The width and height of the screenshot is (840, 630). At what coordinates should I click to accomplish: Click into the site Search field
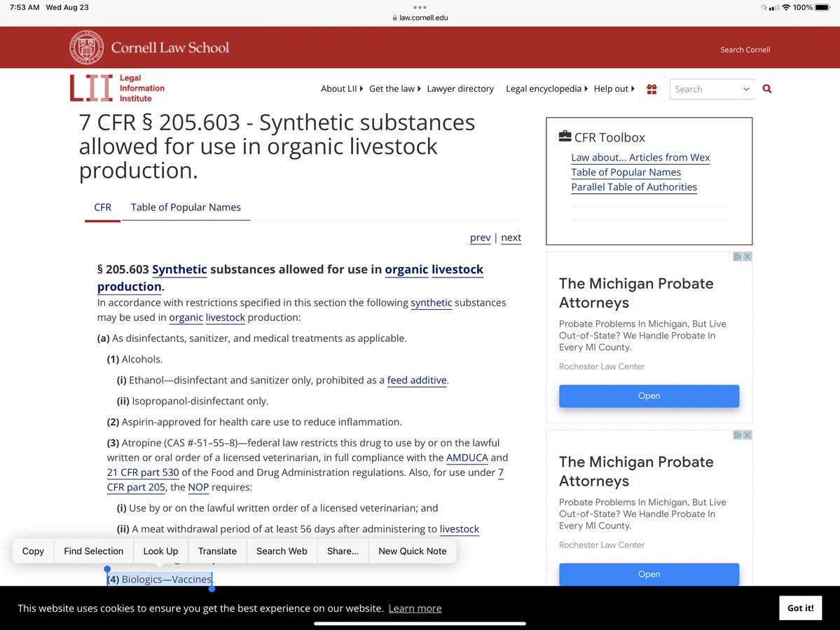pyautogui.click(x=704, y=89)
